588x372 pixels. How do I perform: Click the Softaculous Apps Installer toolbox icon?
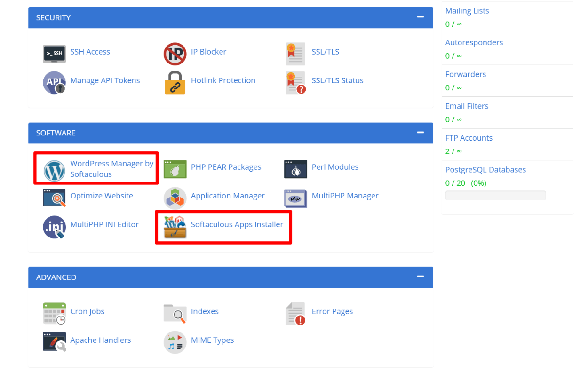(x=175, y=227)
